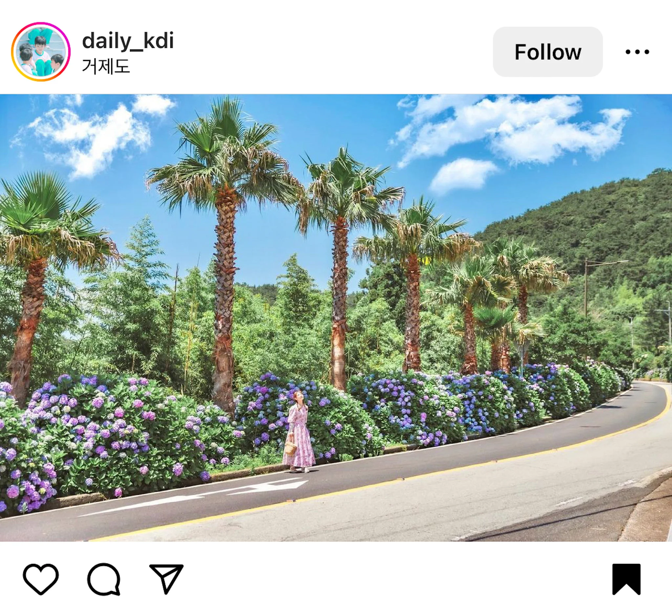Open the three-dot more options menu

(637, 52)
